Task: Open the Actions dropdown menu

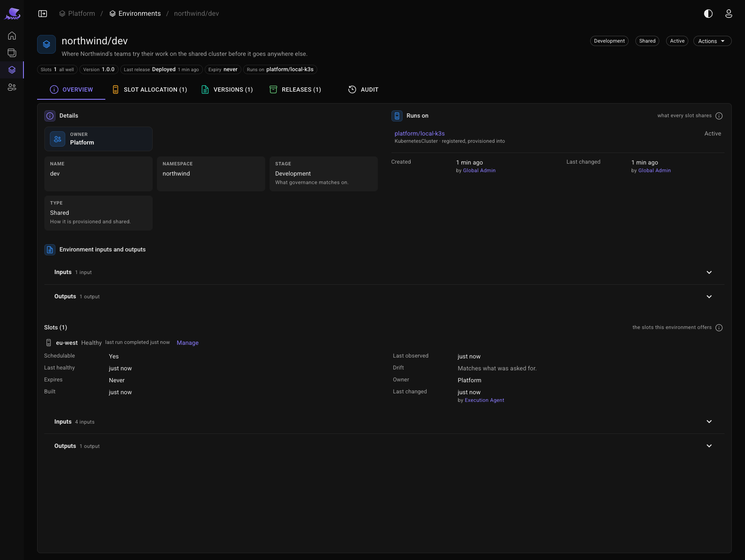Action: [x=712, y=41]
